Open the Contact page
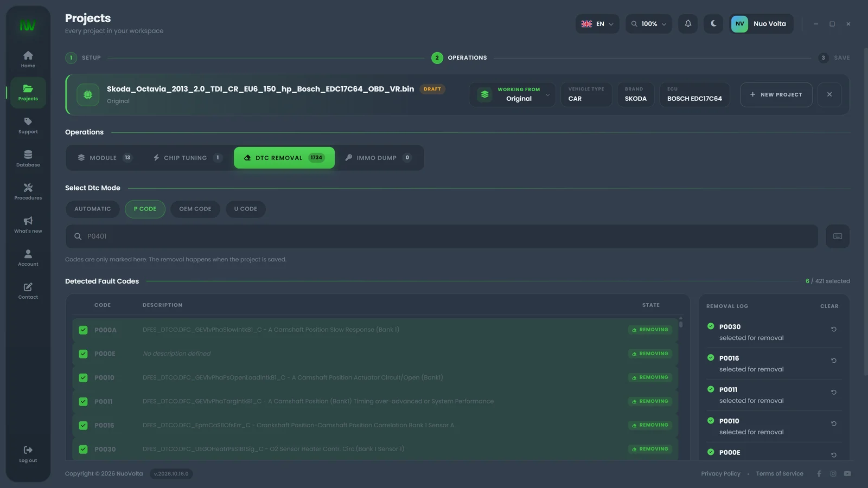Screen dimensions: 868x488 [x=28, y=291]
